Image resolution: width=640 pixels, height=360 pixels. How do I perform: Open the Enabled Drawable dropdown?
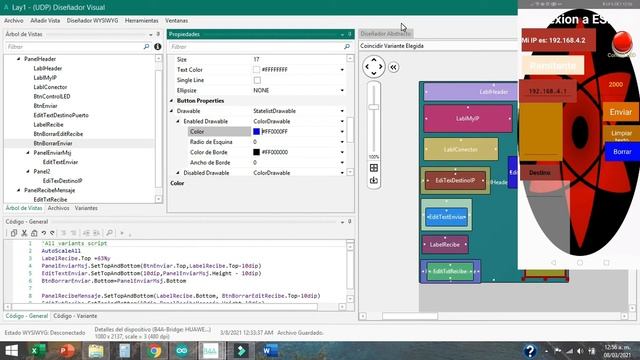342,121
